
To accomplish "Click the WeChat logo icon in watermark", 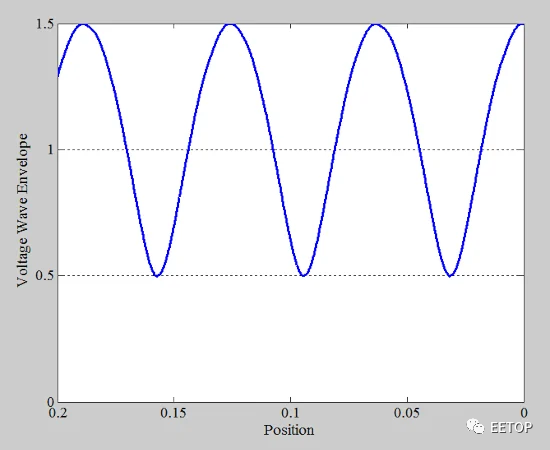I will tap(475, 427).
